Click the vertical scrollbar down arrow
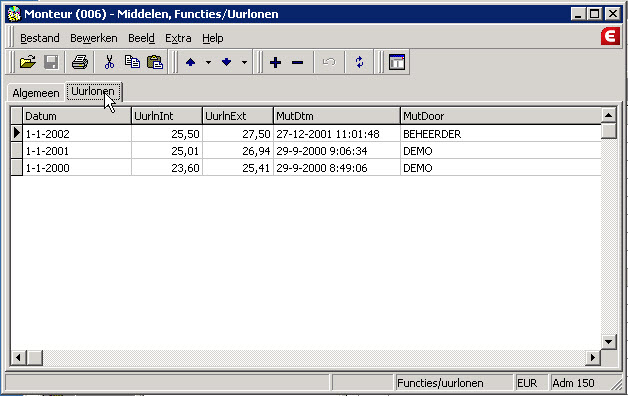This screenshot has height=396, width=628. click(x=608, y=342)
